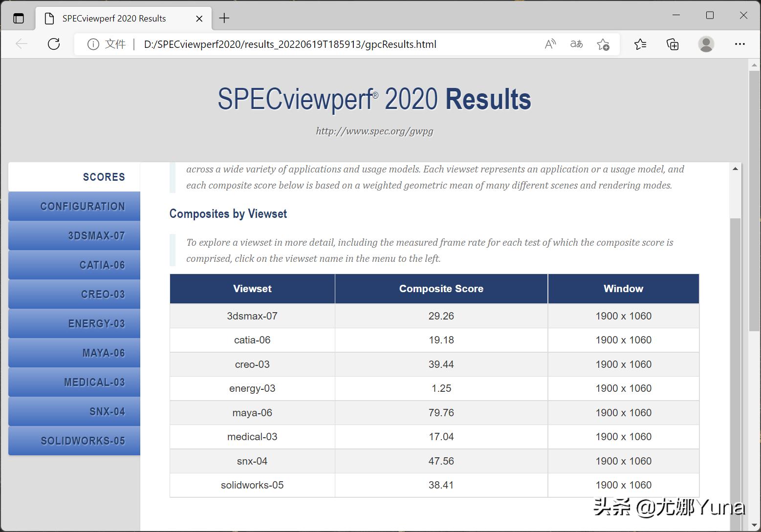Open the Settings and more menu
Screen dimensions: 761x532
click(739, 44)
